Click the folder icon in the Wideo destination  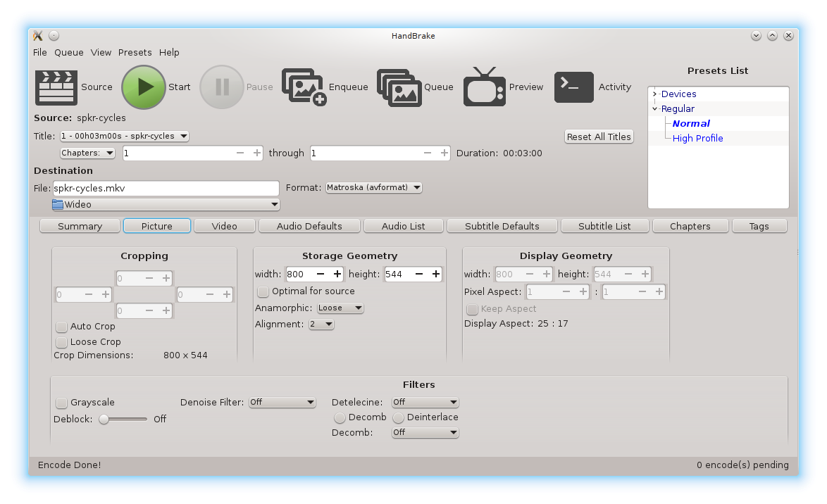point(58,205)
